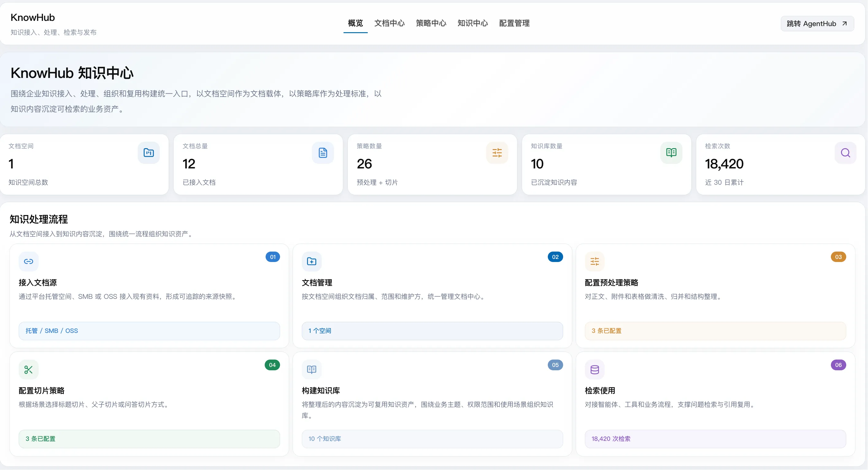
Task: Open the 检索使用 card title
Action: point(600,391)
